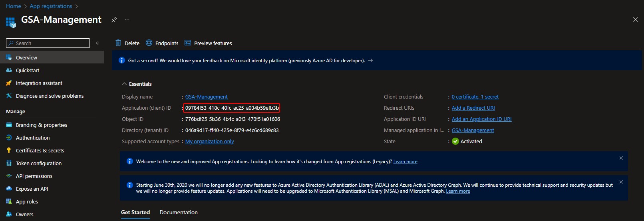644x221 pixels.
Task: Select Expose an API menu item
Action: point(32,189)
